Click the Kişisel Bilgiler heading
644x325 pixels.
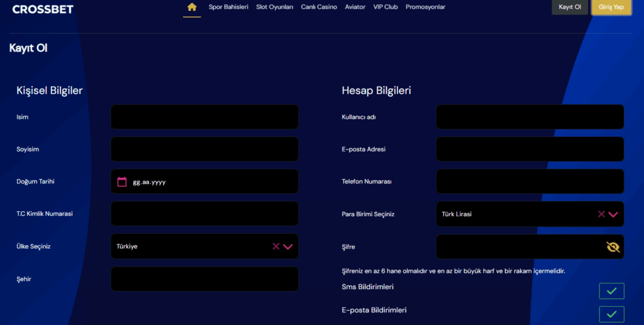[x=49, y=91]
